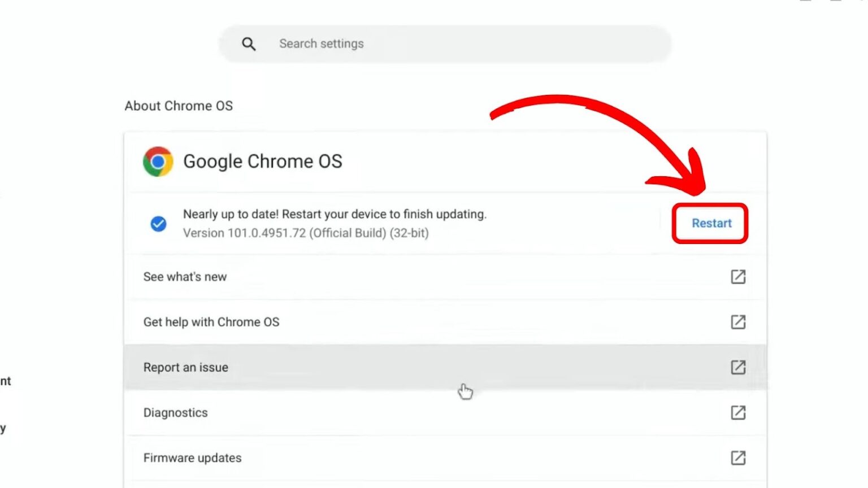Screen dimensions: 868x488
Task: Click the Restart button to finish updating
Action: pos(710,223)
